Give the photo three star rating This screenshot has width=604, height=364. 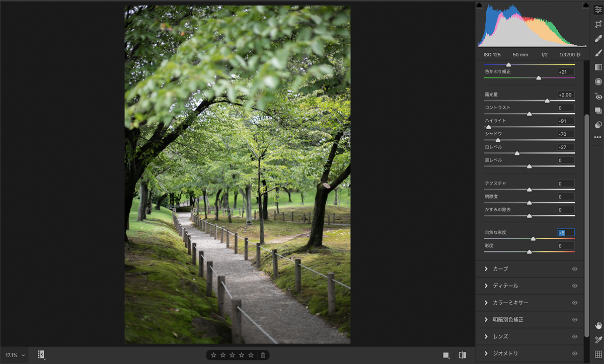(232, 355)
